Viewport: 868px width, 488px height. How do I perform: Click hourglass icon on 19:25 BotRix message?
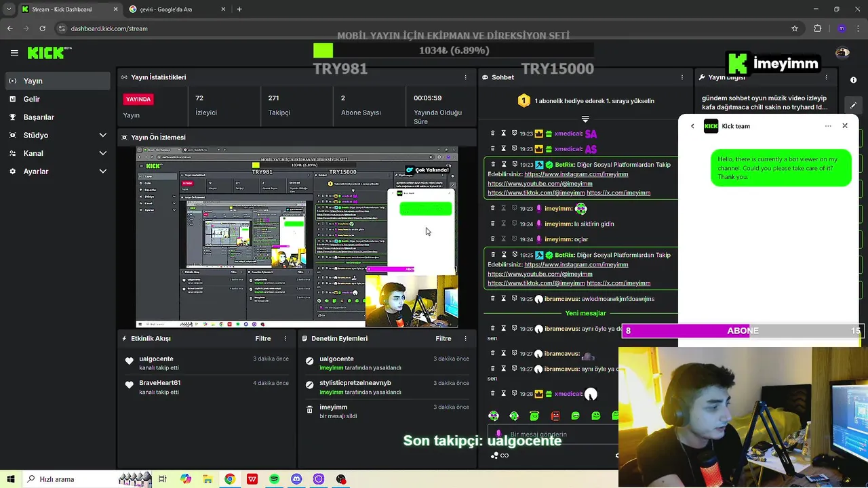pos(504,256)
